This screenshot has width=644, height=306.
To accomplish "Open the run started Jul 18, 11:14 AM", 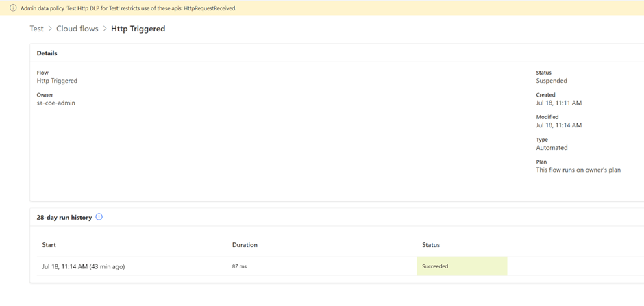I will (x=83, y=266).
